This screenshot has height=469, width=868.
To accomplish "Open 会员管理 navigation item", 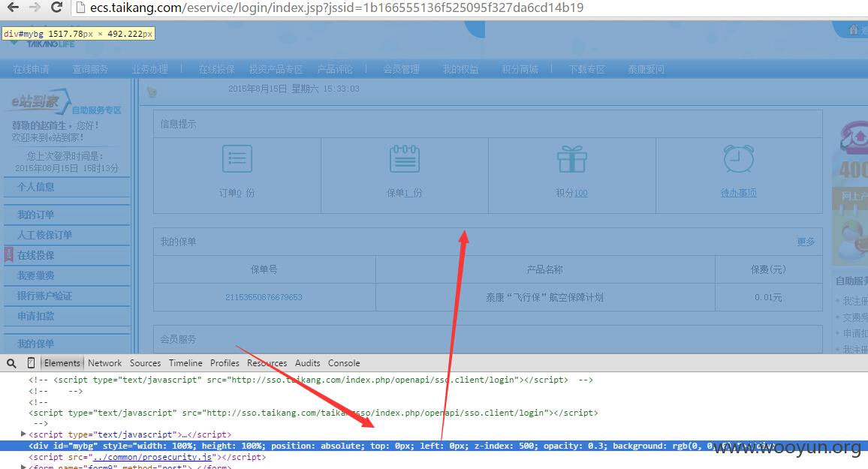I will point(402,69).
